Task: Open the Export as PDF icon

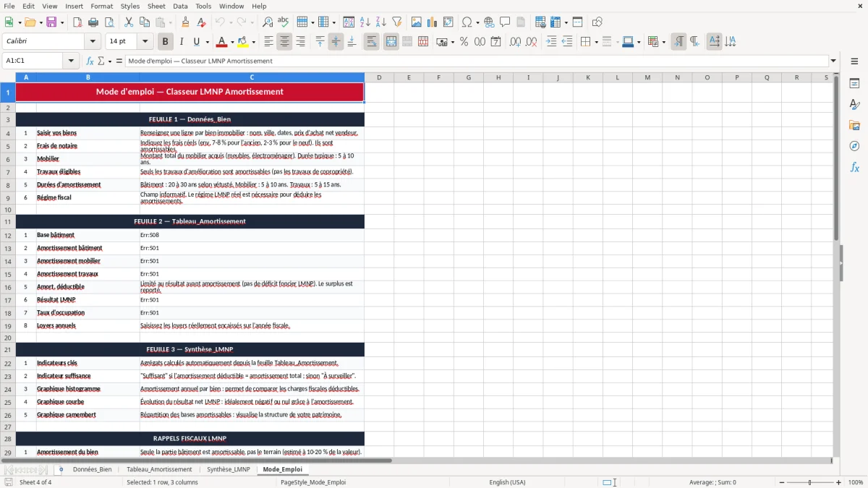Action: 78,22
